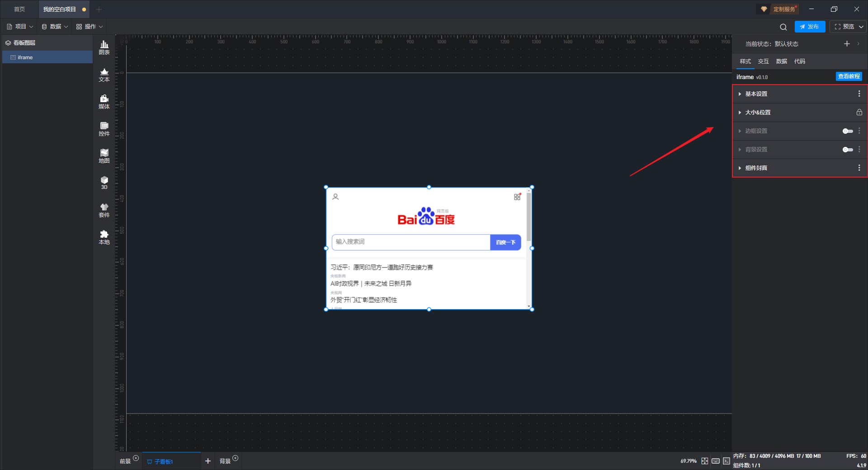Screen dimensions: 868x470
Task: Click the 69.79% zoom level value
Action: [x=688, y=461]
